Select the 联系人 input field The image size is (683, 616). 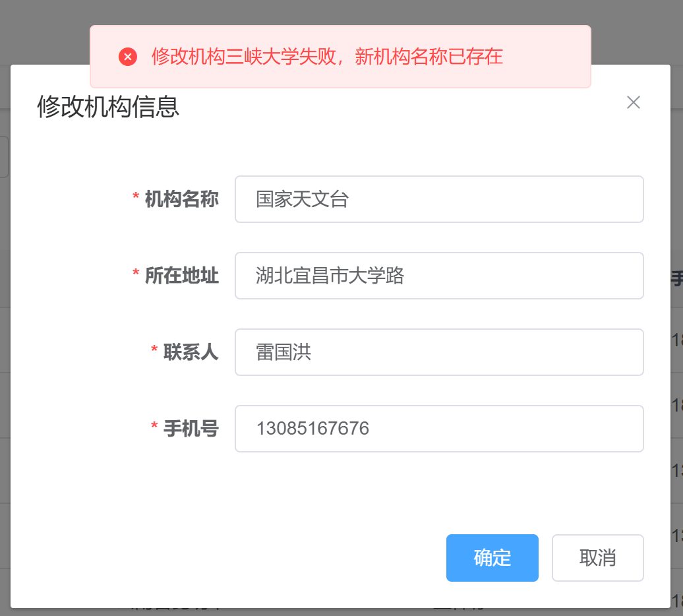pos(439,352)
